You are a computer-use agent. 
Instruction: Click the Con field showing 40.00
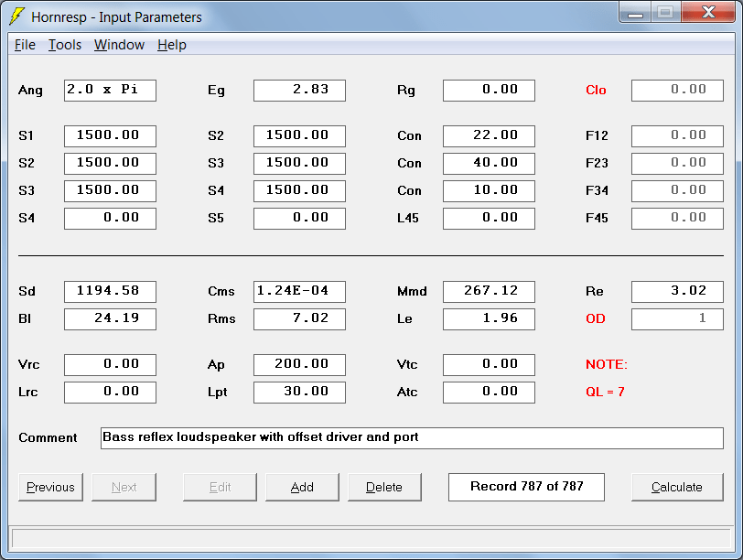coord(489,164)
